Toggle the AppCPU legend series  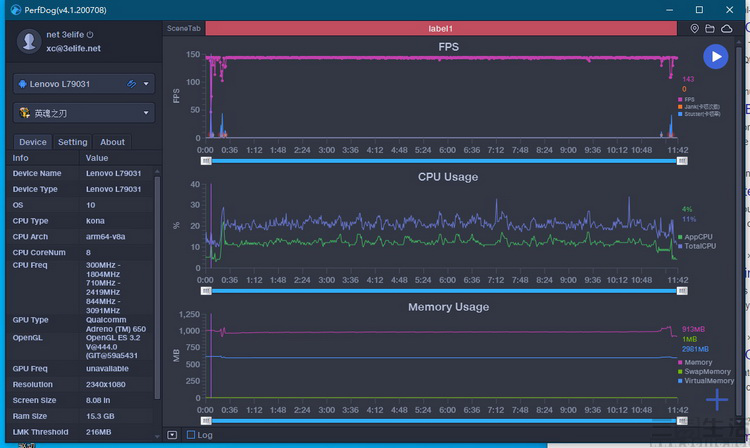coord(695,237)
